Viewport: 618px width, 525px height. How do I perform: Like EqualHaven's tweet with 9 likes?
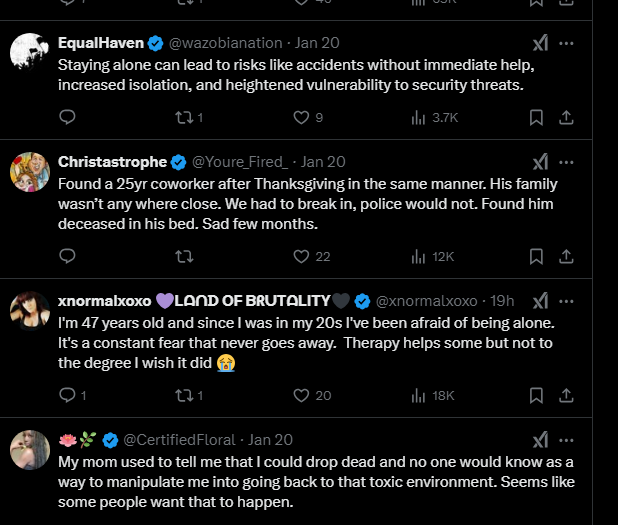301,118
